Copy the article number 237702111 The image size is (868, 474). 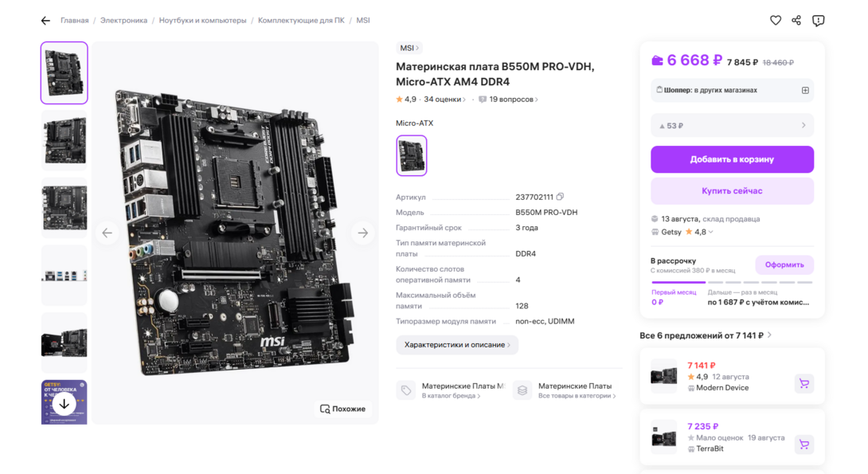click(560, 197)
